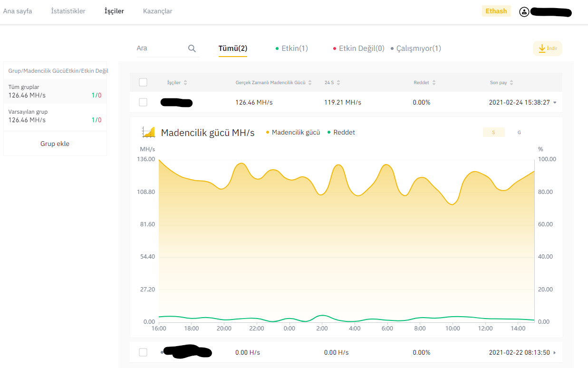Open İşçiler page
This screenshot has width=588, height=368.
[x=114, y=11]
